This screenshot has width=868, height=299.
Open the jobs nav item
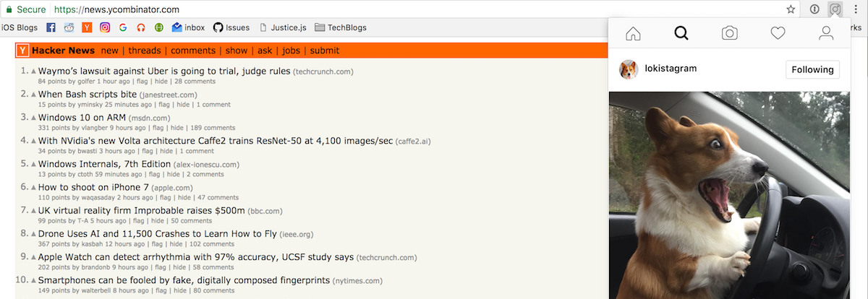click(291, 51)
